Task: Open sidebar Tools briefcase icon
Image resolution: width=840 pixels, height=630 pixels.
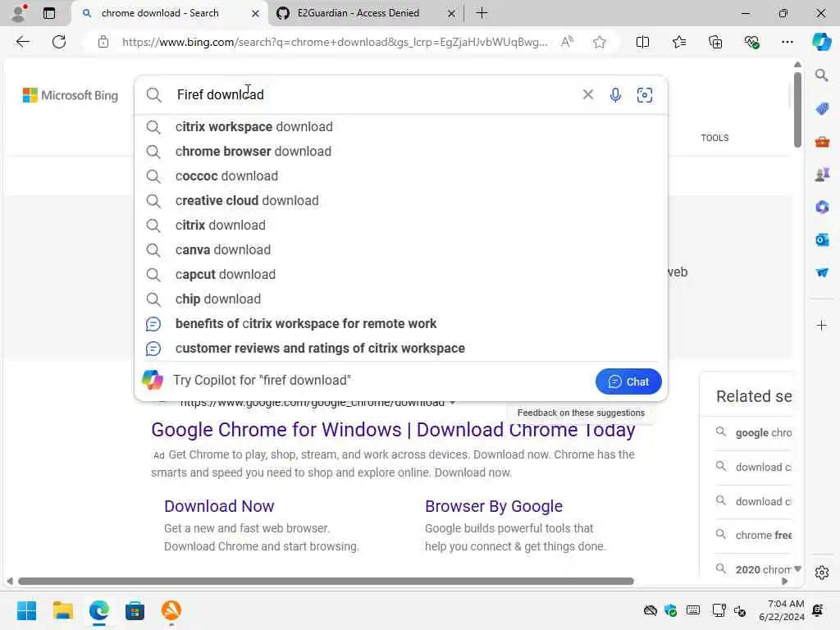Action: (822, 142)
